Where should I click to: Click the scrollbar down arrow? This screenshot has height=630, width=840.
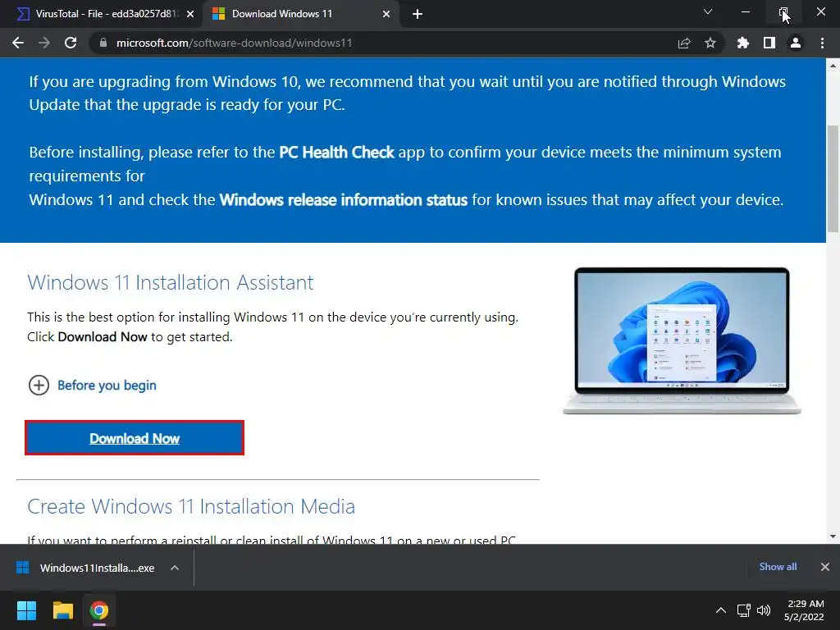pos(833,536)
